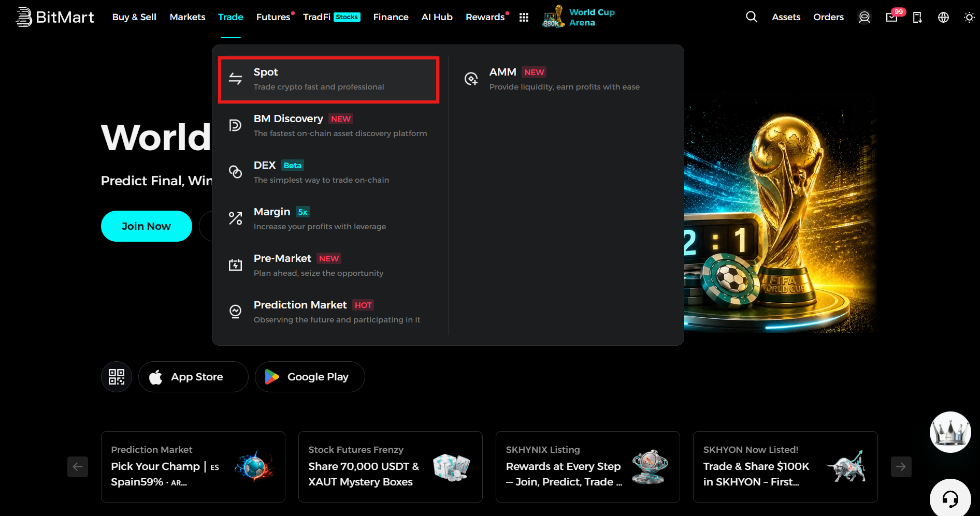
Task: Show the QR code download button
Action: pos(117,377)
